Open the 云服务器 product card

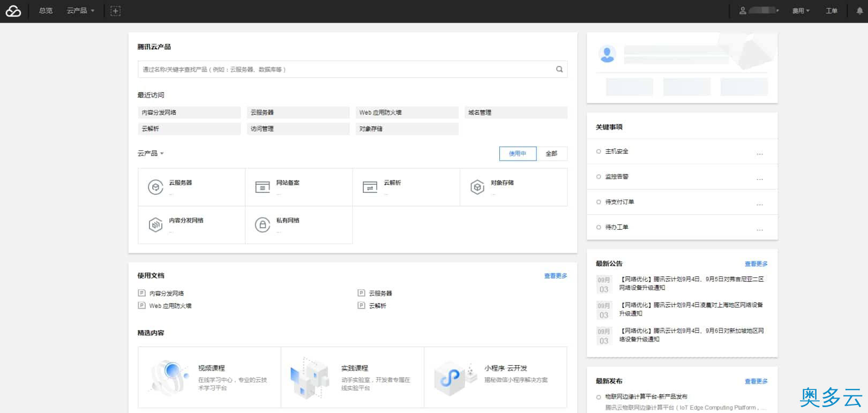pyautogui.click(x=191, y=187)
